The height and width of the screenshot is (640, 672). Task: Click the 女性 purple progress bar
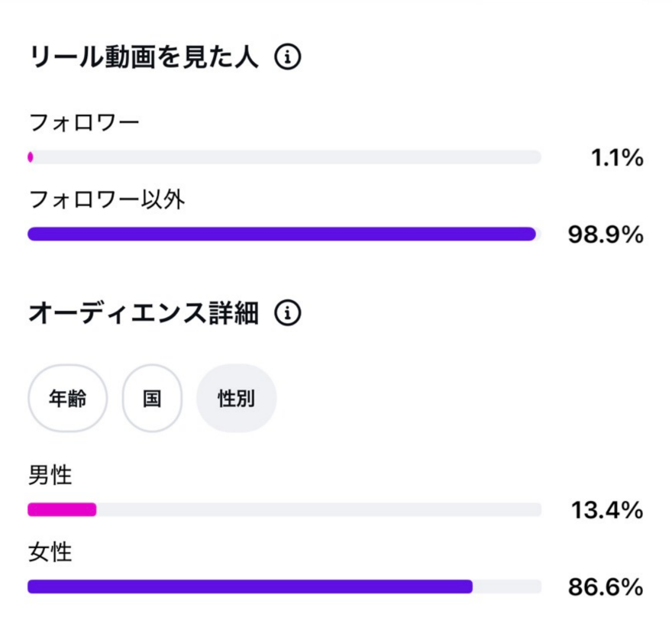pos(250,587)
